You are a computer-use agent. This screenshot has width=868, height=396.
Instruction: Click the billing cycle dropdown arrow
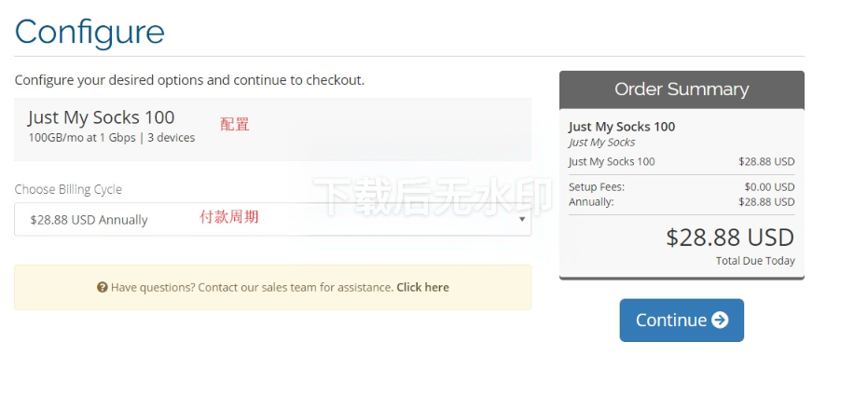pyautogui.click(x=521, y=220)
